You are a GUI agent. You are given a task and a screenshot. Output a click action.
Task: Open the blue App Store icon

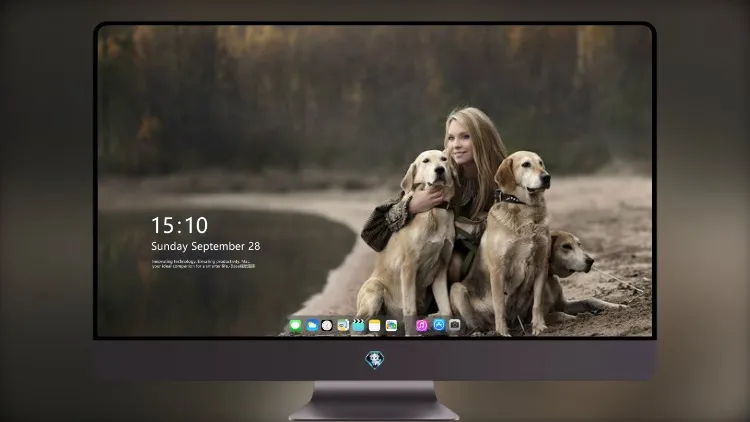pyautogui.click(x=439, y=325)
